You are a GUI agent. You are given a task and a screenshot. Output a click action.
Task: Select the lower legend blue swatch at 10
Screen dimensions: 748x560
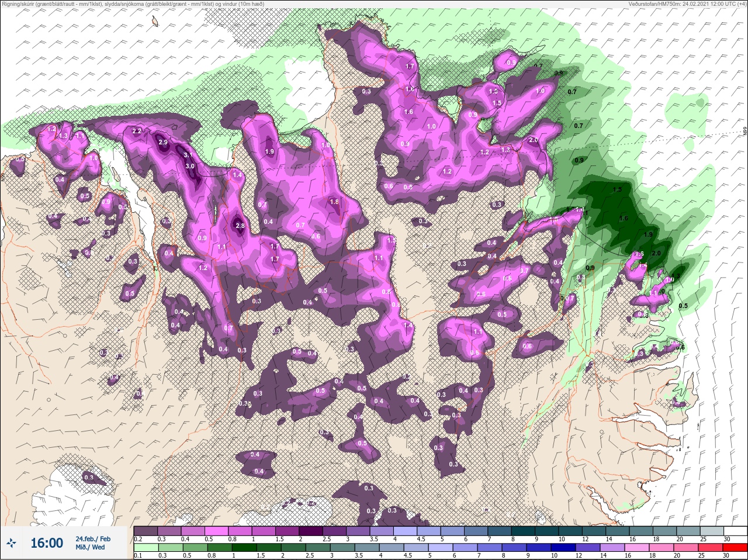tap(565, 548)
